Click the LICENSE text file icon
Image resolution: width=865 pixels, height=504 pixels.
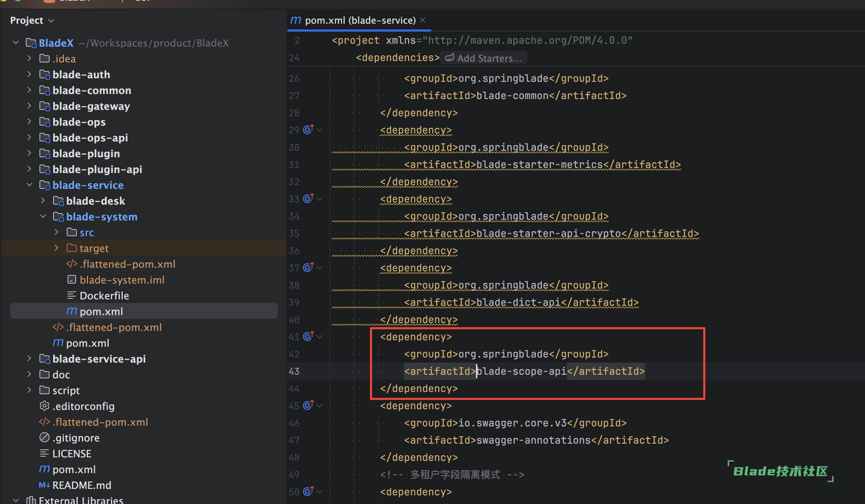point(45,453)
